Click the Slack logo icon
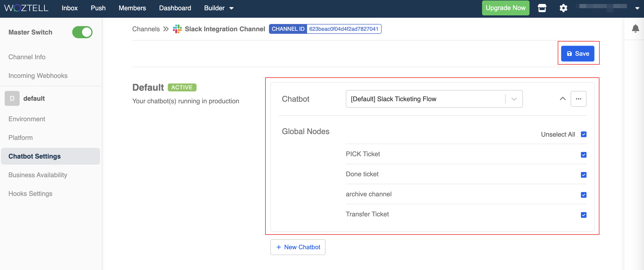 (x=177, y=29)
